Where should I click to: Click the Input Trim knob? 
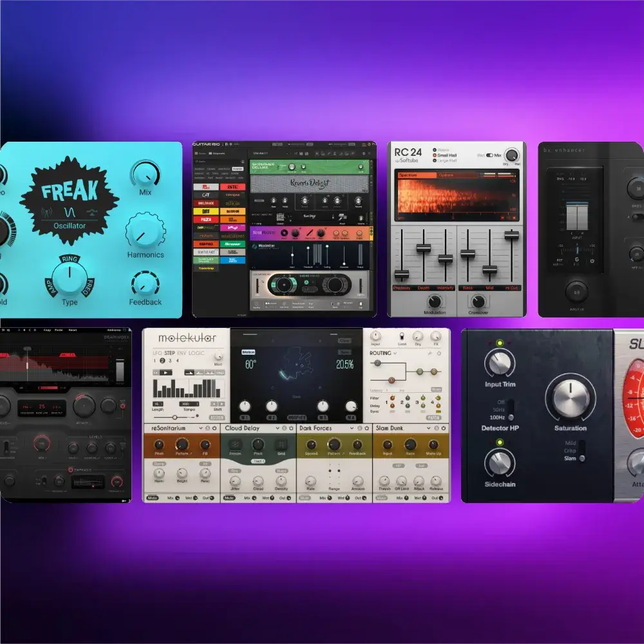click(x=500, y=363)
